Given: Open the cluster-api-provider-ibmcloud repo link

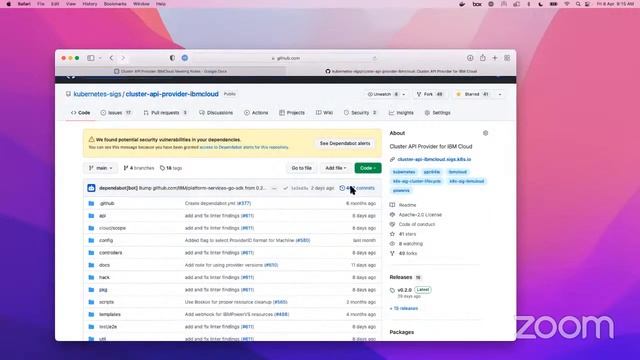Looking at the screenshot, I should click(172, 94).
